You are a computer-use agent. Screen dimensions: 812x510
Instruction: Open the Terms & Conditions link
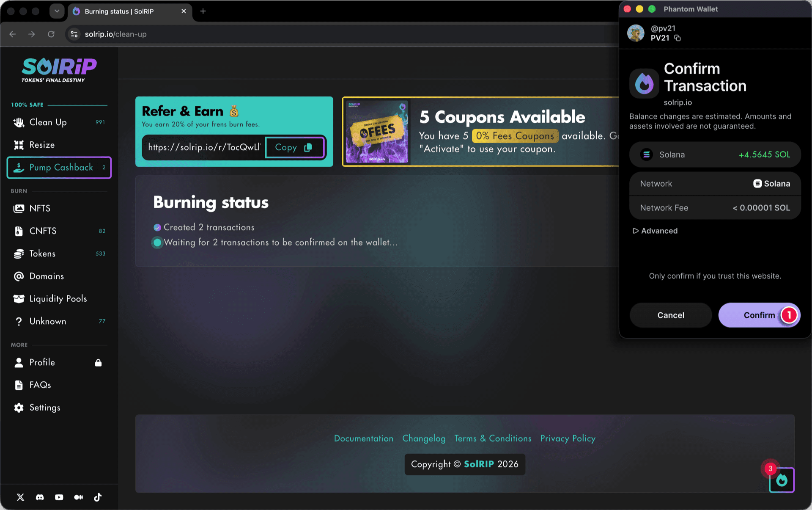click(493, 438)
